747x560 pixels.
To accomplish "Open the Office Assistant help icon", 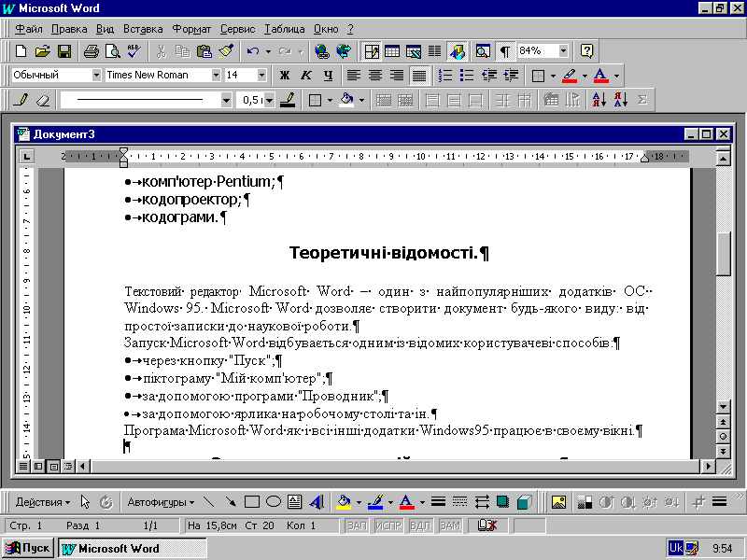I will 586,50.
